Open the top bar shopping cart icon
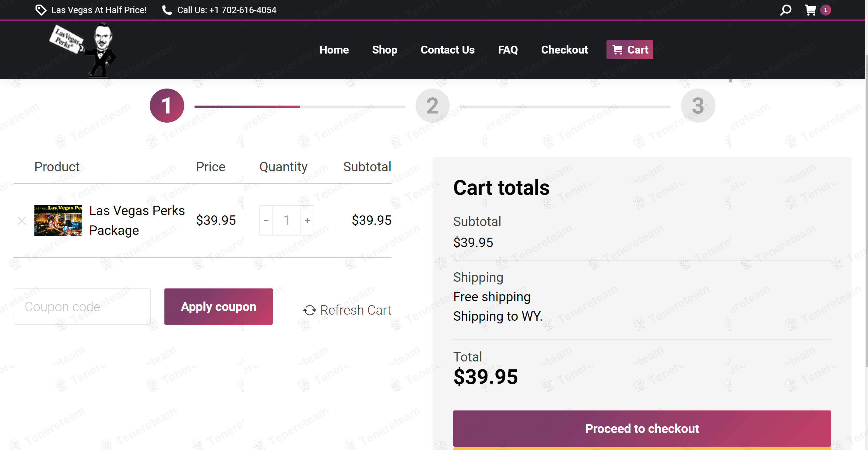Screen dimensions: 868x450 (x=810, y=10)
